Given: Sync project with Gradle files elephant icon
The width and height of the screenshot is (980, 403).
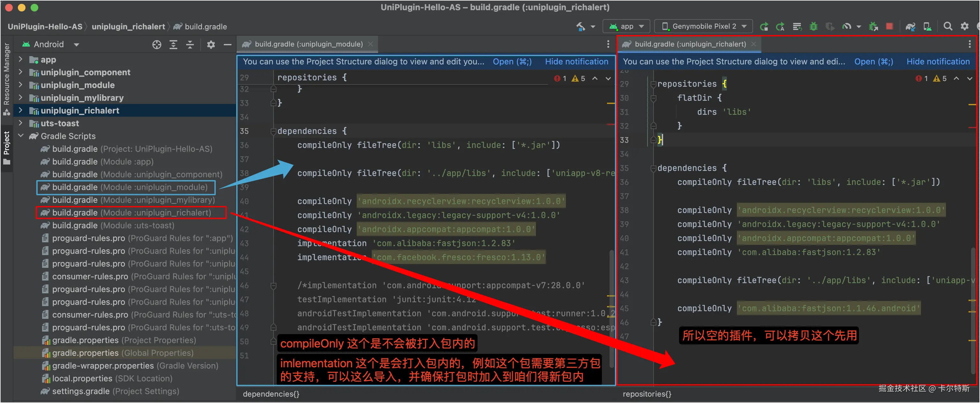Looking at the screenshot, I should tap(910, 26).
